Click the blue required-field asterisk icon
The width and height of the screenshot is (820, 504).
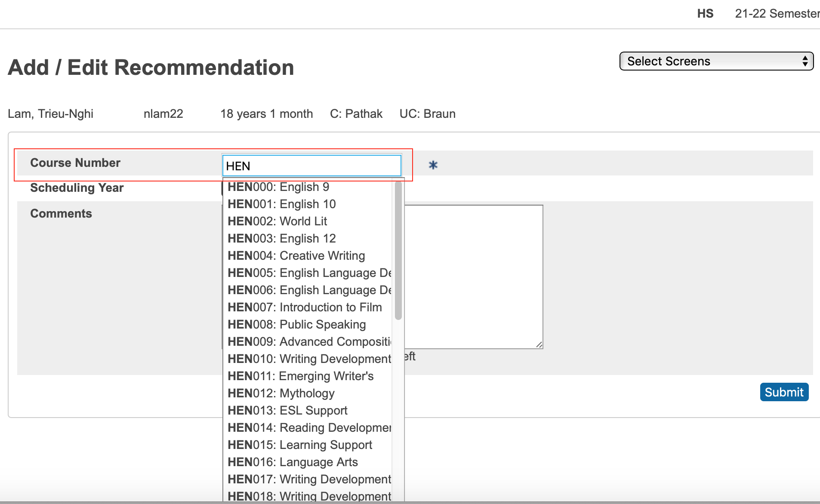click(433, 165)
